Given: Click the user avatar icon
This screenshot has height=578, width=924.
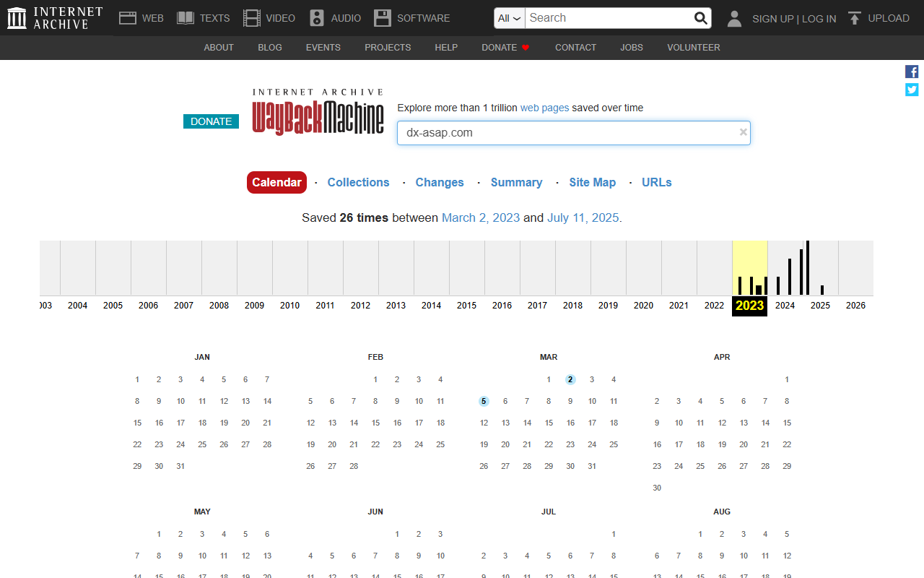Looking at the screenshot, I should [x=734, y=18].
